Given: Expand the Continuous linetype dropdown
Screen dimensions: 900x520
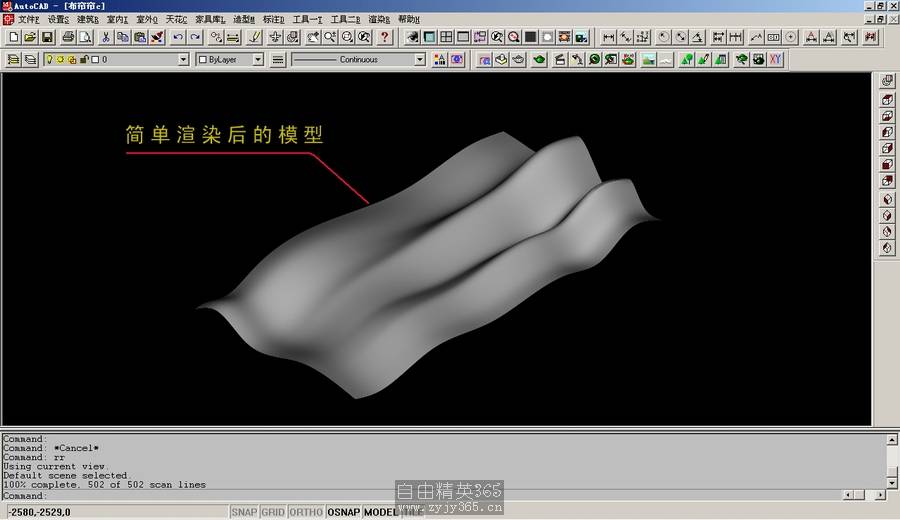Looking at the screenshot, I should click(x=420, y=60).
